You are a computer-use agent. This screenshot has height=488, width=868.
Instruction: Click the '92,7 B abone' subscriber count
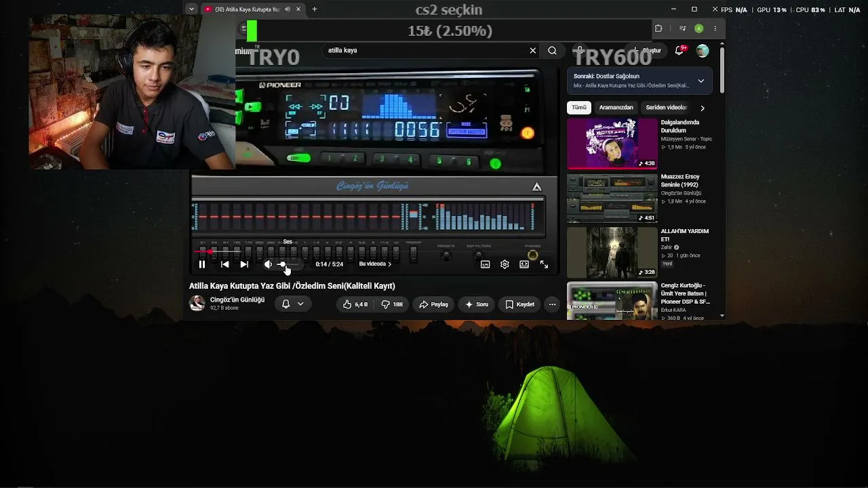[224, 308]
